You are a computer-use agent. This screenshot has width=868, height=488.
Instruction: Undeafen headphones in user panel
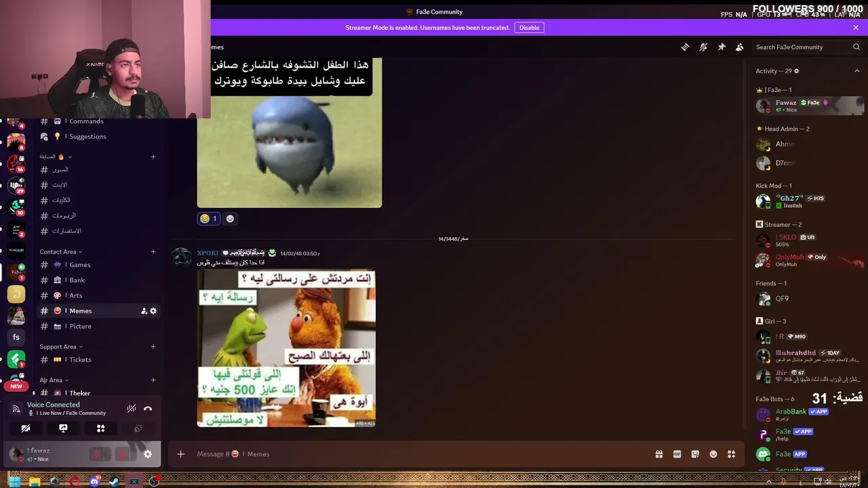coord(123,454)
